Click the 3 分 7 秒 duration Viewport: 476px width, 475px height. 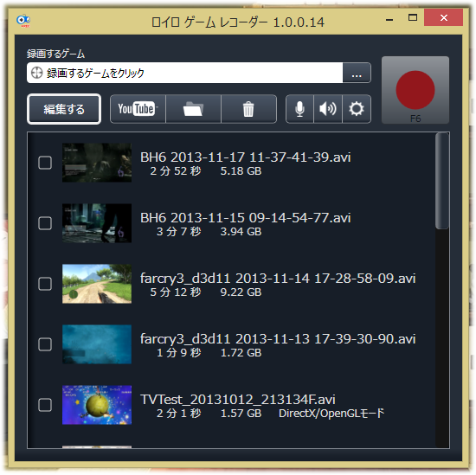pyautogui.click(x=178, y=232)
